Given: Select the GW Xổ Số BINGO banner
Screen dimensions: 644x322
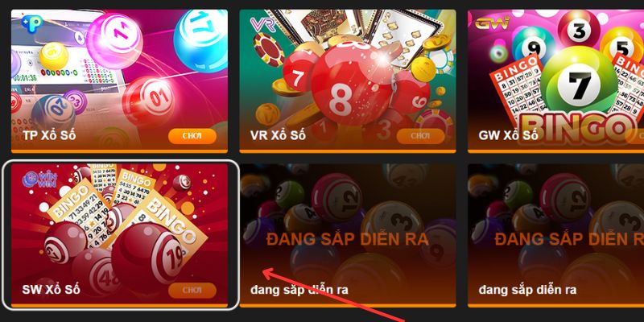Looking at the screenshot, I should [555, 81].
